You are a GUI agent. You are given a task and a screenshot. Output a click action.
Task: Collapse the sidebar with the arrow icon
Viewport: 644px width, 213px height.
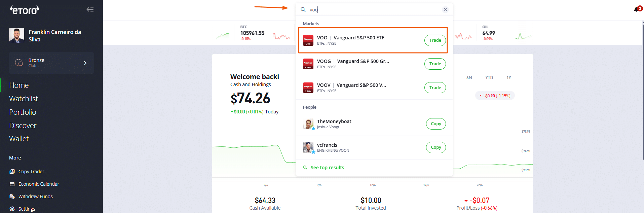click(90, 9)
